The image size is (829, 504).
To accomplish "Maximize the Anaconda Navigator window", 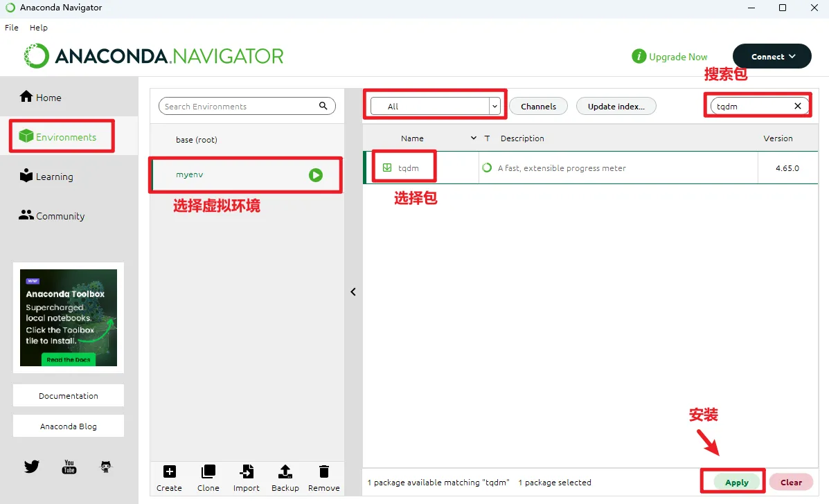I will pos(783,8).
